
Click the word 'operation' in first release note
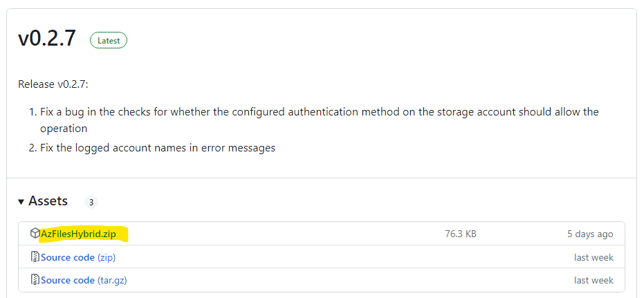tap(64, 129)
